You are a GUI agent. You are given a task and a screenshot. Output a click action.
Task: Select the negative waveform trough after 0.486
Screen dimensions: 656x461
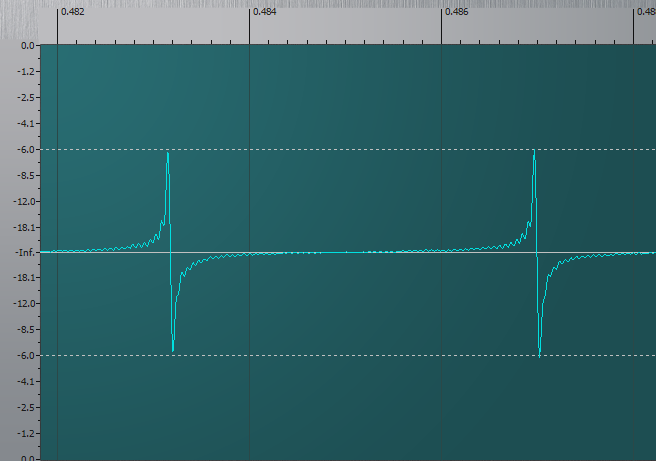(540, 355)
